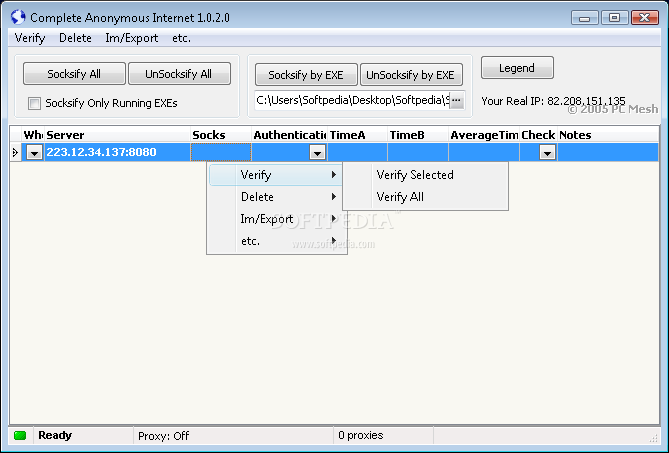669x453 pixels.
Task: Enable Socksify Only Running EXEs checkbox
Action: click(34, 103)
